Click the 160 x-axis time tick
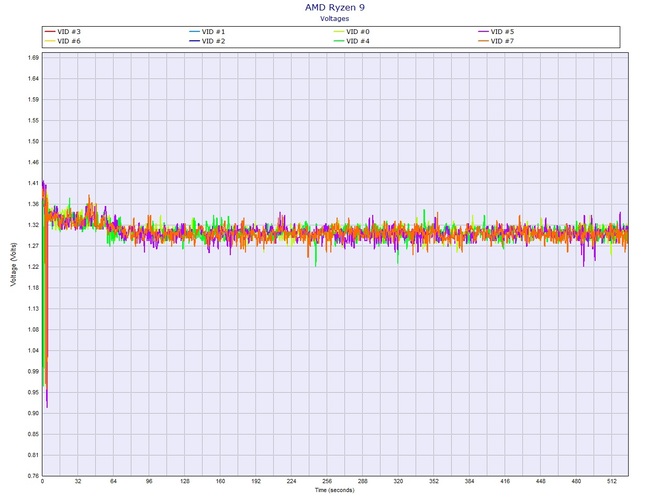The image size is (670, 502). 220,481
